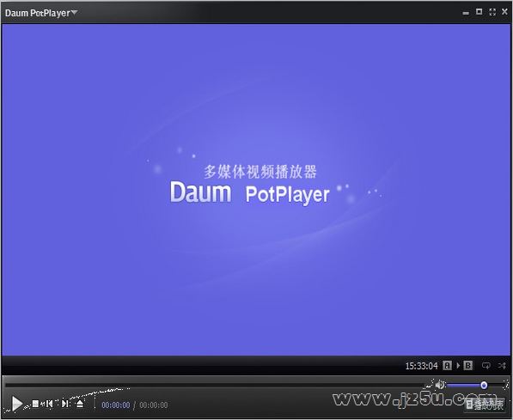Screen dimensions: 513x420
Task: Click the current time 00:00:00 display
Action: (x=116, y=405)
